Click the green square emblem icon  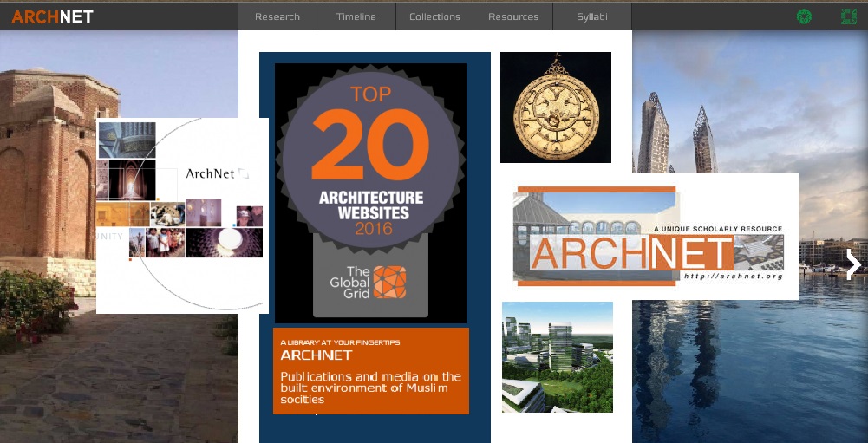(x=849, y=16)
